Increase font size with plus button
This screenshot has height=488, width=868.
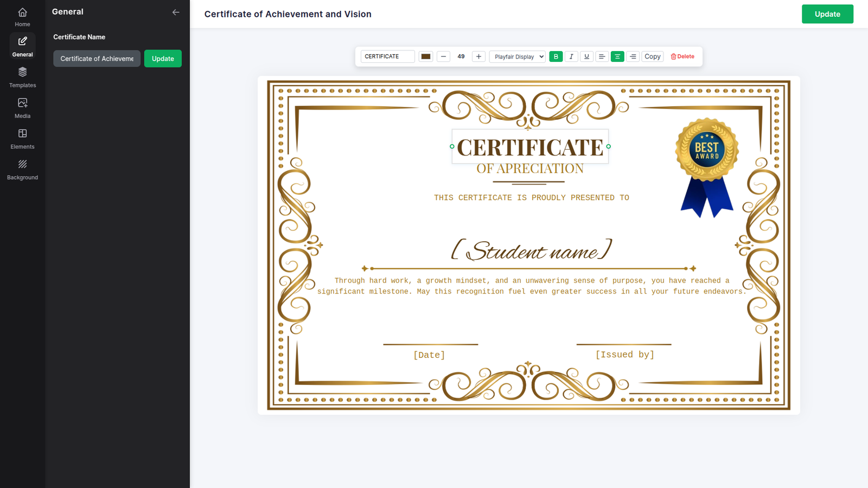click(478, 56)
